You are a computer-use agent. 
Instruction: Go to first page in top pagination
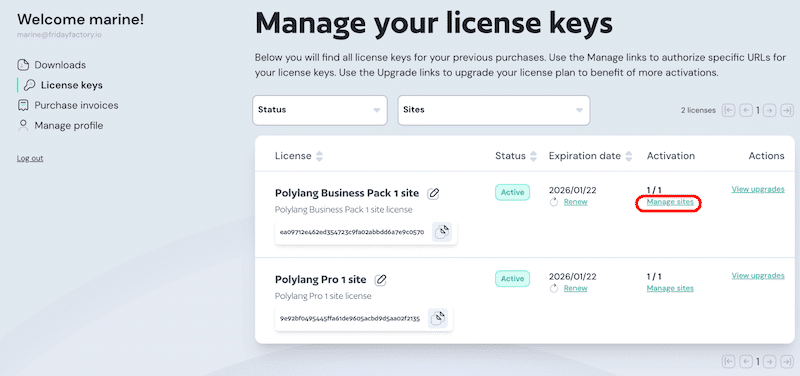coord(728,110)
